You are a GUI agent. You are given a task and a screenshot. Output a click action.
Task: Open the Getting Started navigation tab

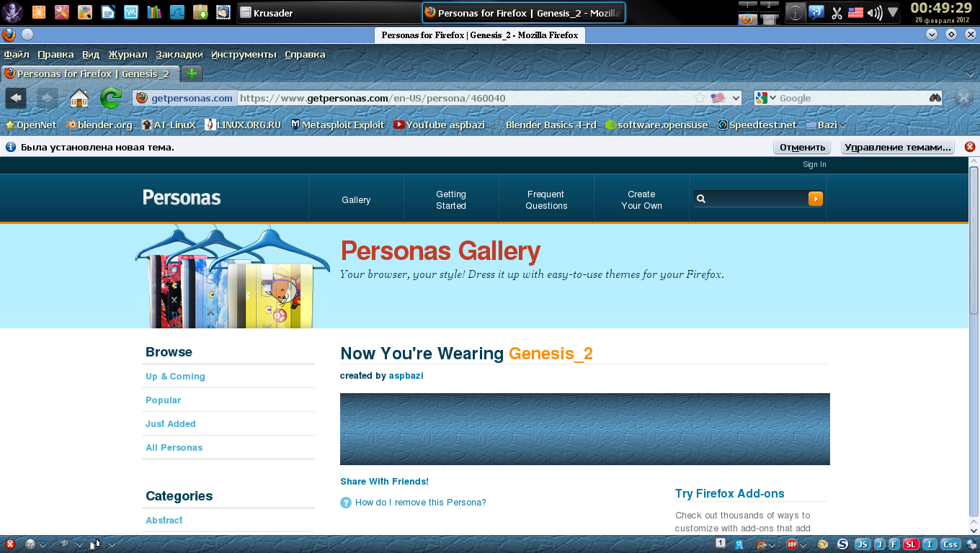(x=451, y=199)
